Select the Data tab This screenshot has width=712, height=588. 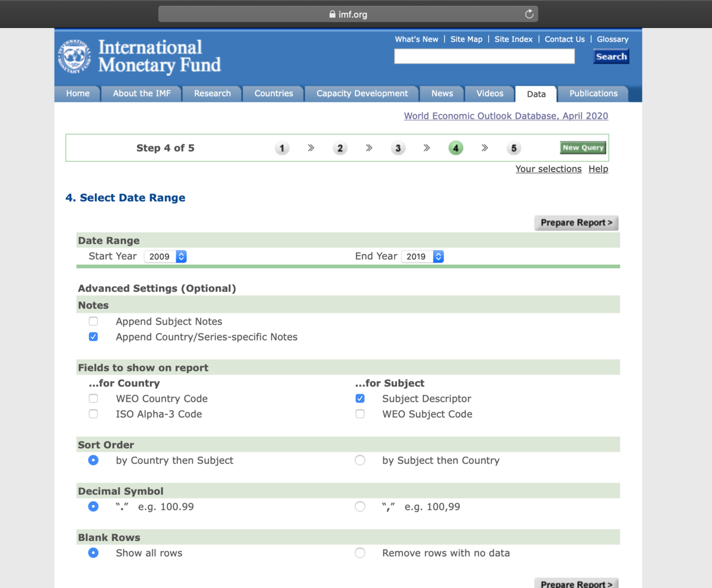tap(536, 94)
